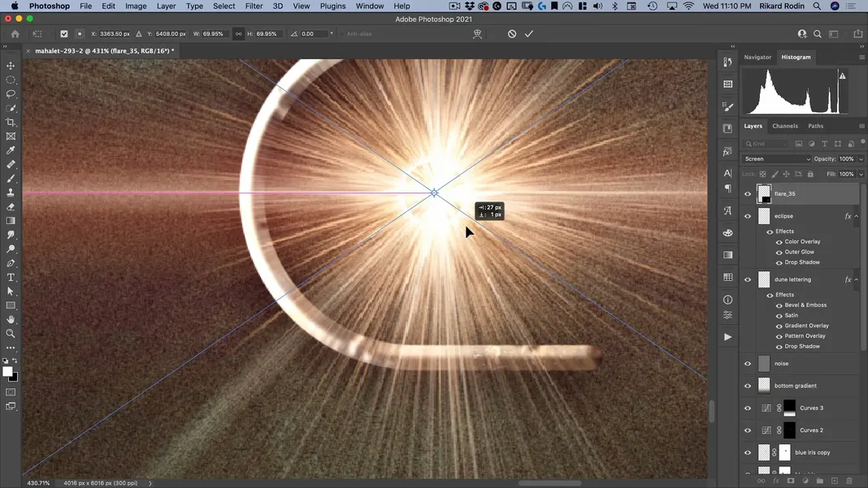Image resolution: width=868 pixels, height=488 pixels.
Task: Click the foreground color swatch
Action: 7,371
